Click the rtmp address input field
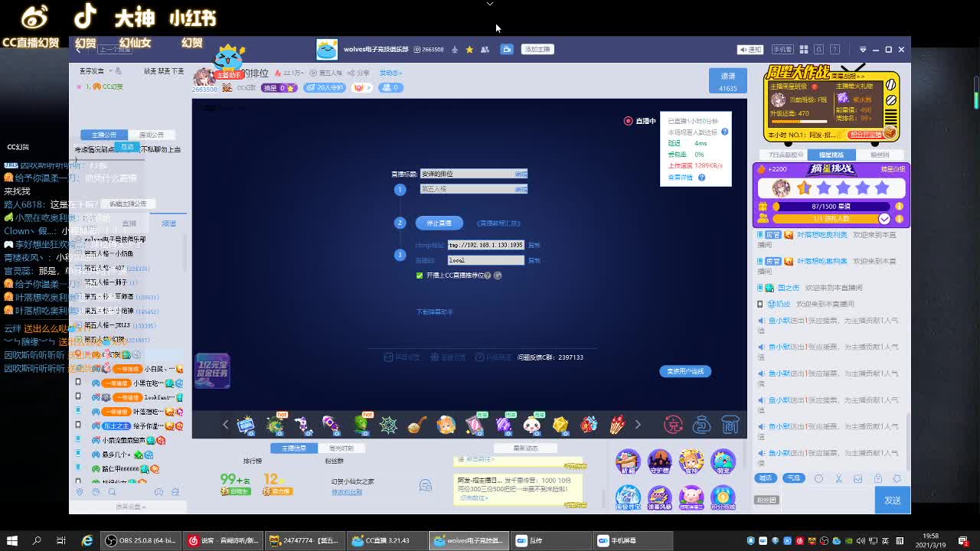 [x=486, y=245]
